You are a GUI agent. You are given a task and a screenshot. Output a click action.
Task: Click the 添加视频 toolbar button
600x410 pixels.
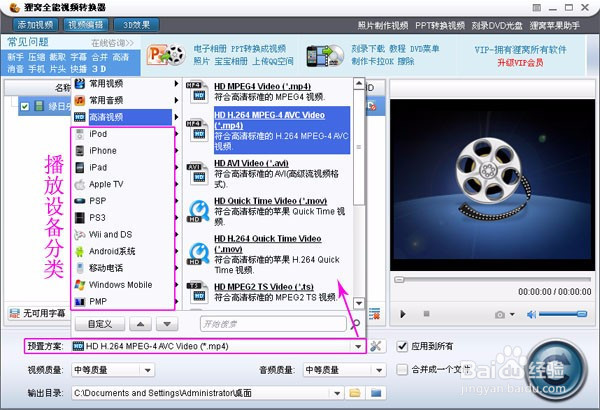(35, 25)
